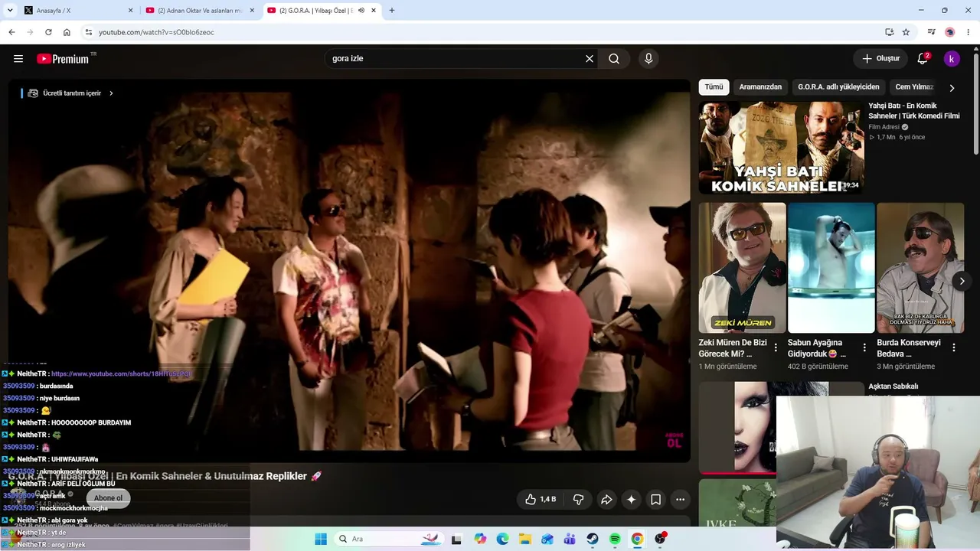
Task: Click the browser address bar URL
Action: 156,32
